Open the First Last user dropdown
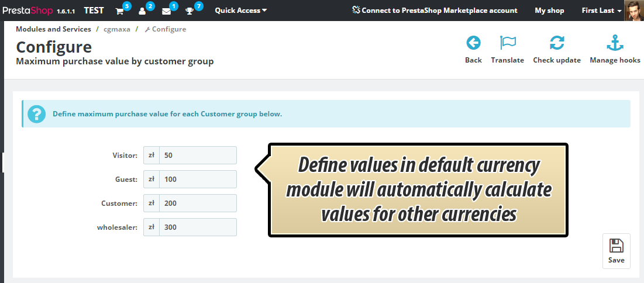The image size is (644, 283). pos(601,11)
